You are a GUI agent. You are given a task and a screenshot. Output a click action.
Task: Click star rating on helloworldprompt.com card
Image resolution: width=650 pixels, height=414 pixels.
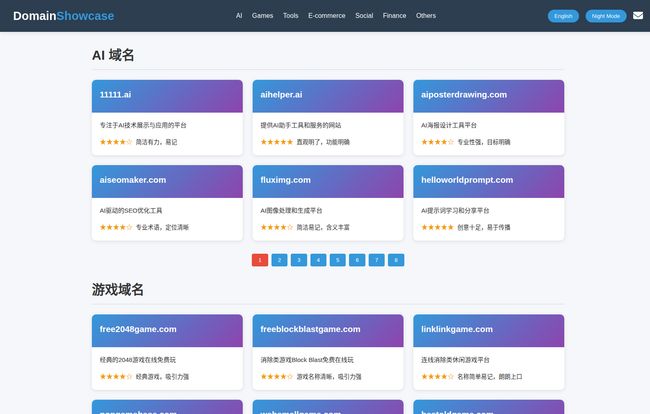[437, 227]
